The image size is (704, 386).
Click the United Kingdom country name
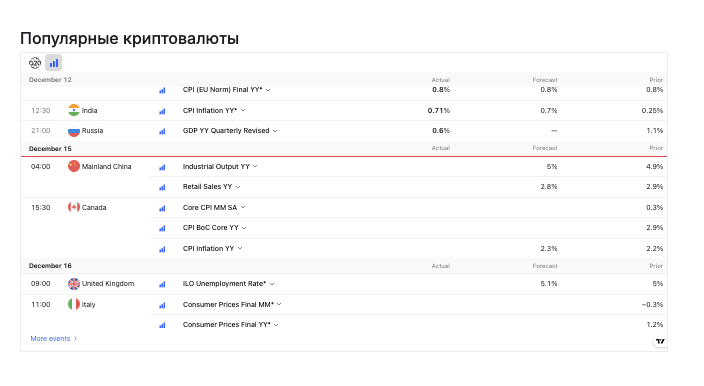pos(108,284)
